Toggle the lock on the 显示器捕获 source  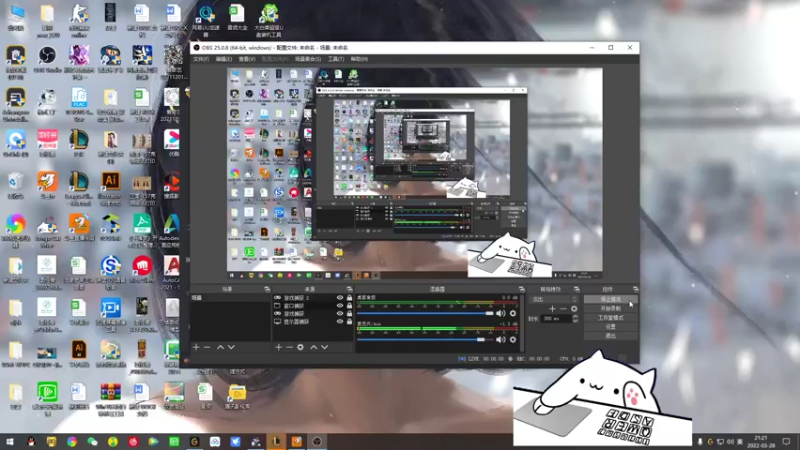coord(349,322)
